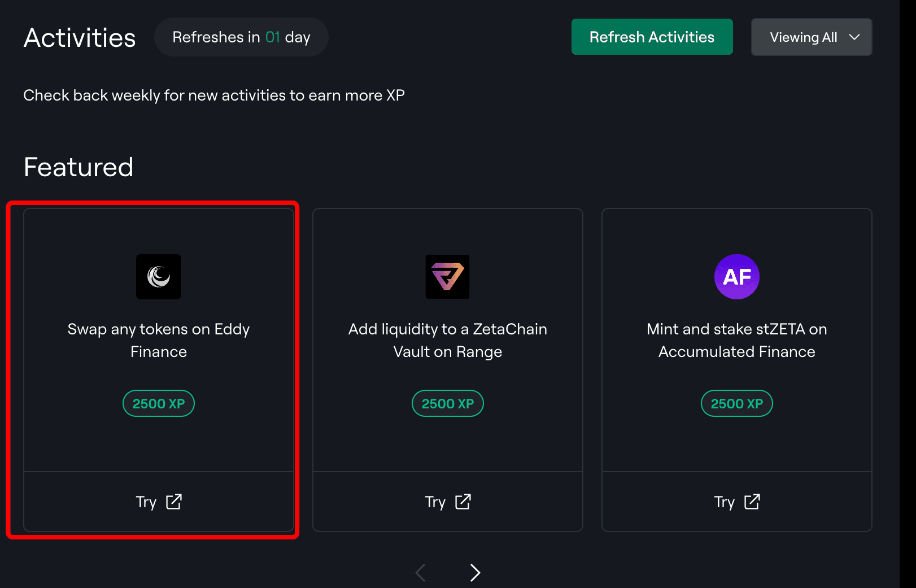The height and width of the screenshot is (588, 916).
Task: Go to previous featured activities page
Action: 421,573
